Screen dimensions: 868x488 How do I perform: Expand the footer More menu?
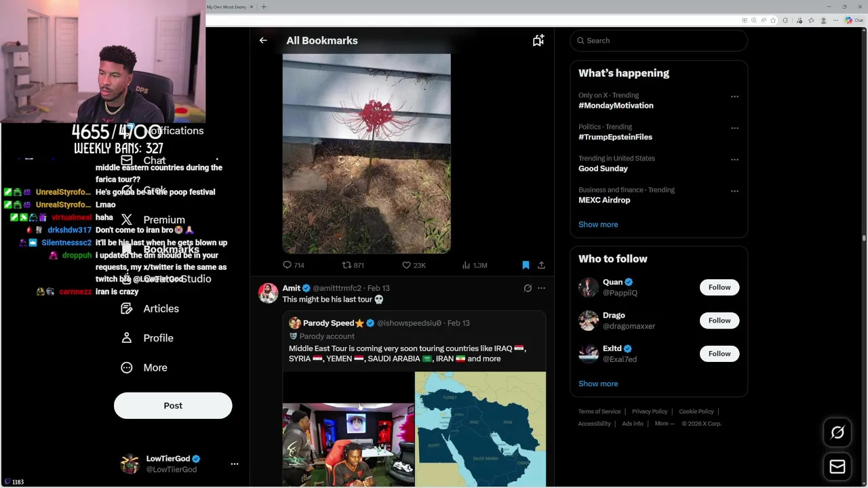665,424
